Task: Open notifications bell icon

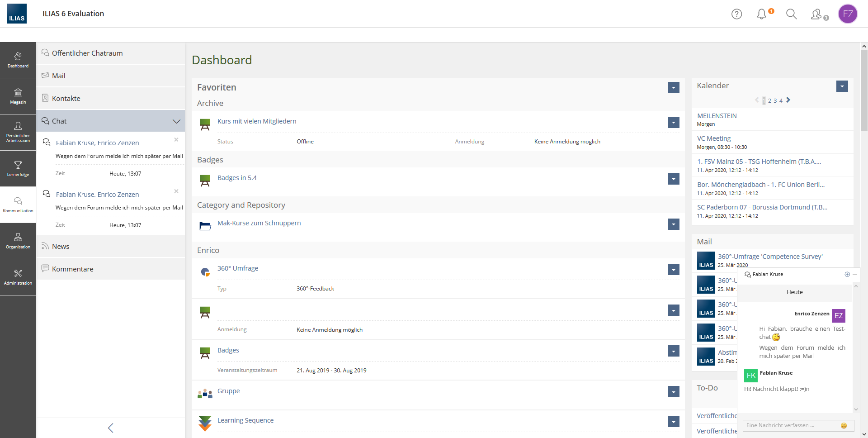Action: (762, 14)
